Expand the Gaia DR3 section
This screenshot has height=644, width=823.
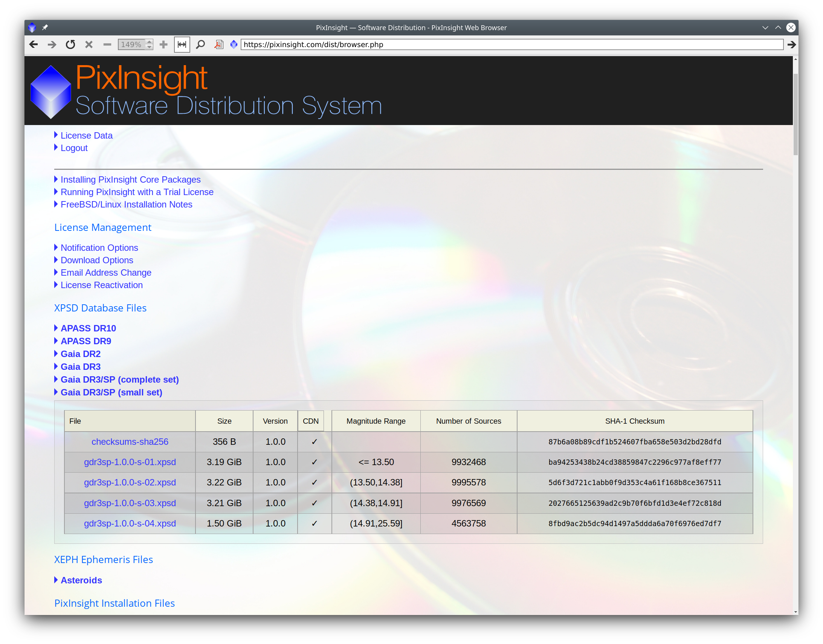80,367
